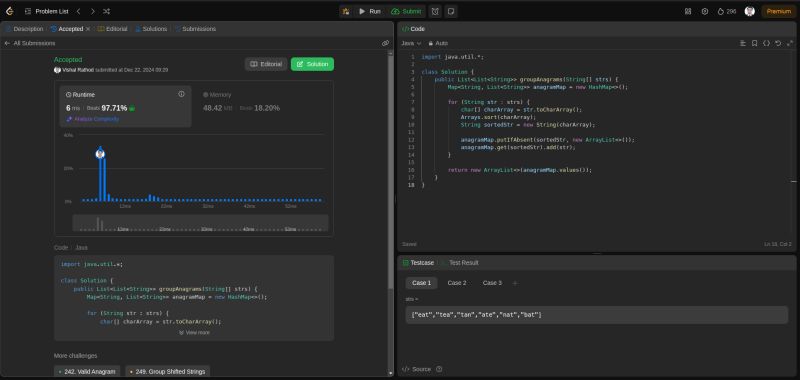Screen dimensions: 800x380
Task: Copy the submission link icon
Action: [385, 43]
